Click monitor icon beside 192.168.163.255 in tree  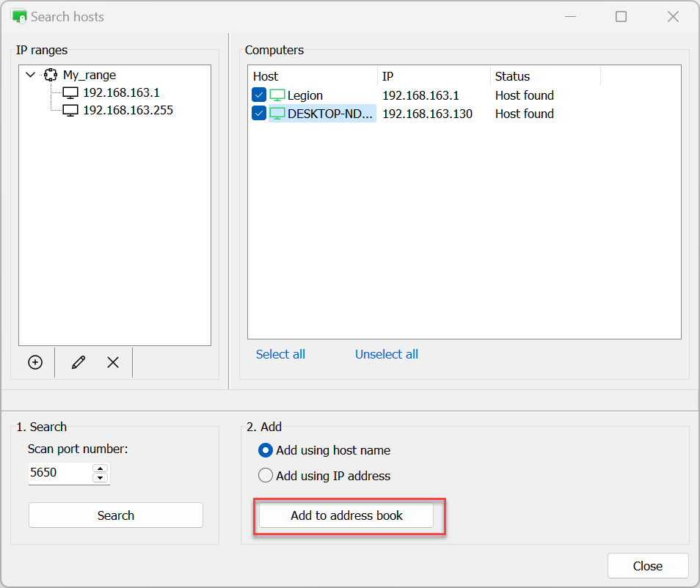[70, 110]
